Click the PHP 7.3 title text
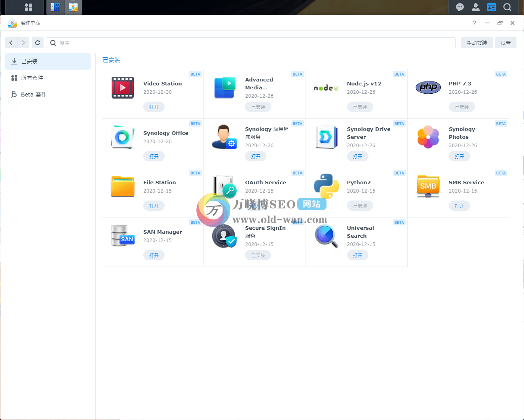Screen dimensions: 524x420 [x=460, y=83]
